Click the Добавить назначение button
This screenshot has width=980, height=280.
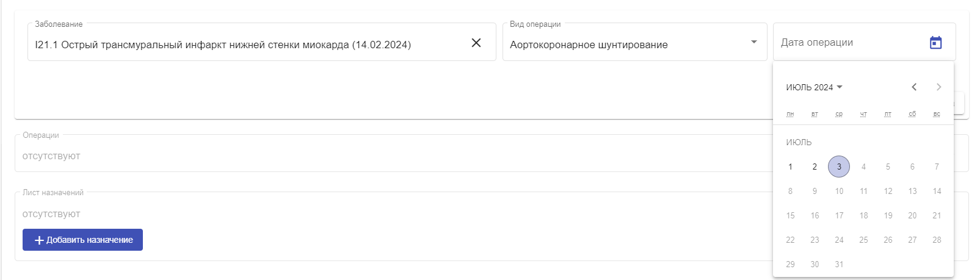[82, 240]
